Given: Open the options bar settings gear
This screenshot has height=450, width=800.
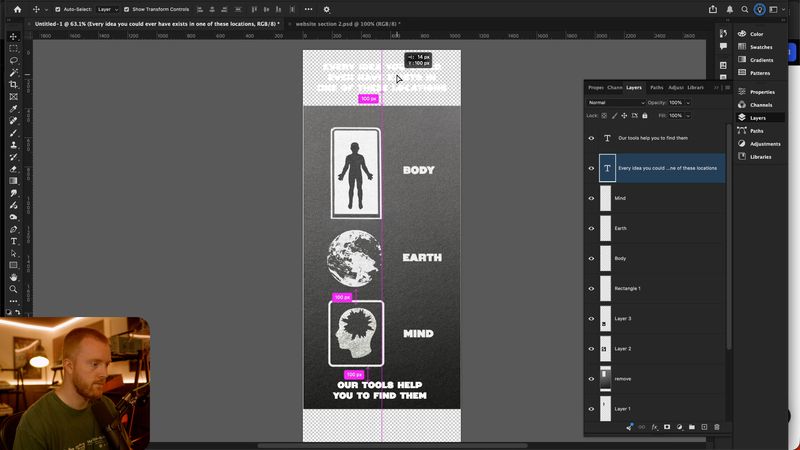Looking at the screenshot, I should pyautogui.click(x=327, y=9).
